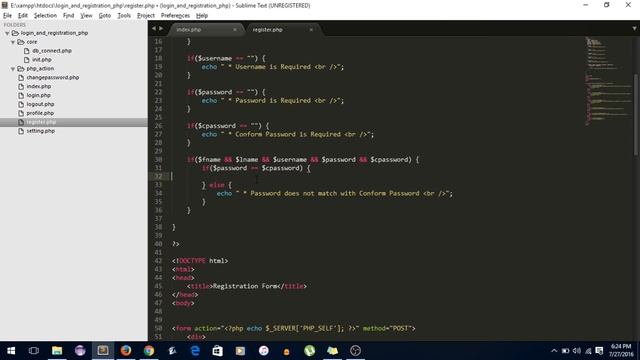The image size is (640, 360).
Task: Launch Google Chrome from taskbar
Action: point(149,351)
